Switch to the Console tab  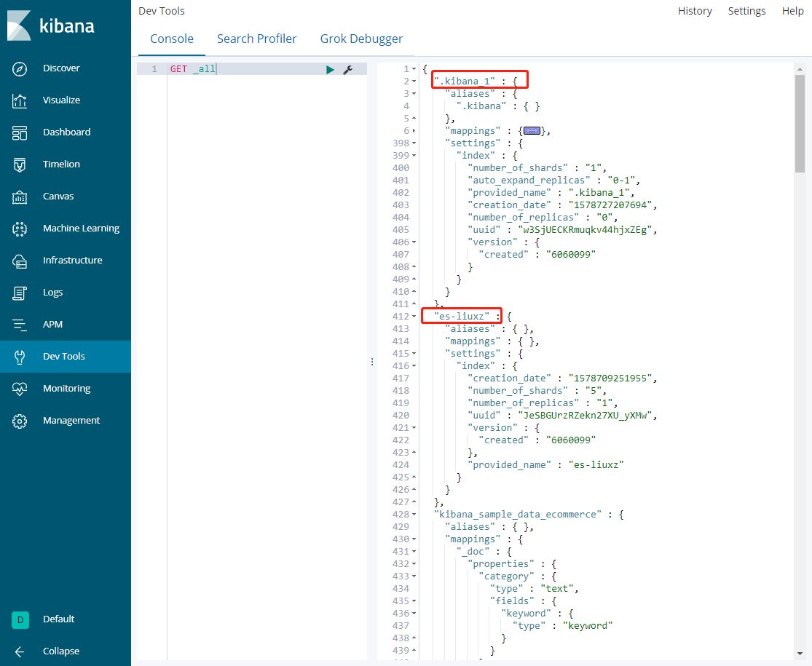pyautogui.click(x=172, y=39)
